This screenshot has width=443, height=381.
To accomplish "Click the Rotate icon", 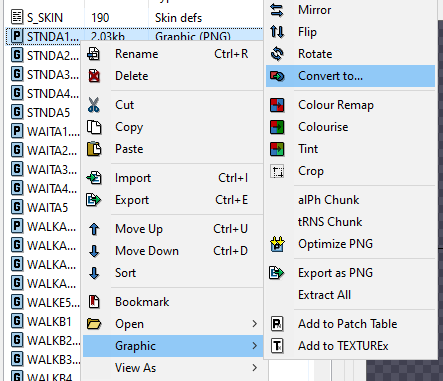I will [277, 54].
